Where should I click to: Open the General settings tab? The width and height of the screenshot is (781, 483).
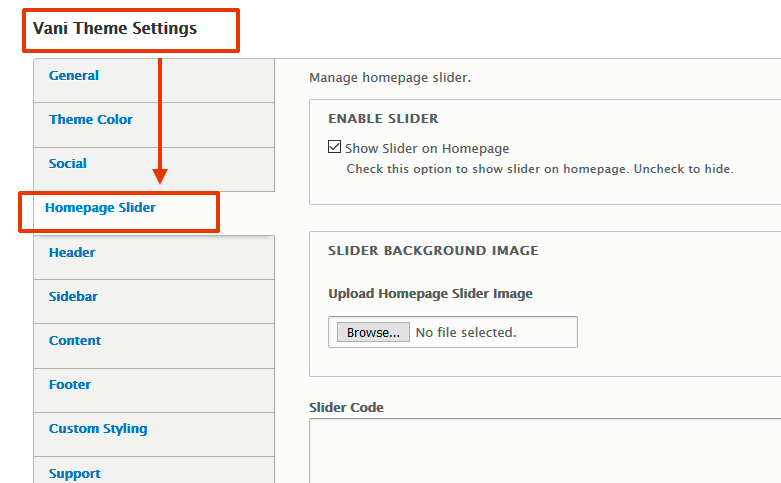pos(74,76)
